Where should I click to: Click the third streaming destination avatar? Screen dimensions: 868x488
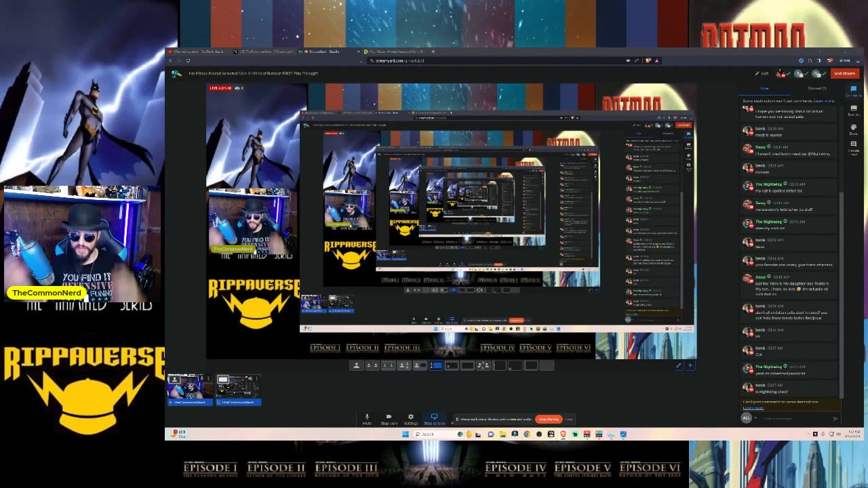click(816, 73)
